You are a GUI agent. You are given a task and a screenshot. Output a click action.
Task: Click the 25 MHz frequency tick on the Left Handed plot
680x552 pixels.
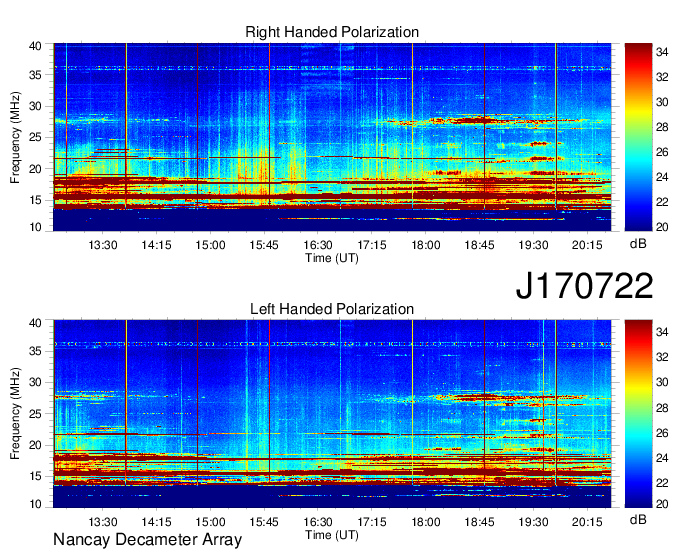click(35, 414)
